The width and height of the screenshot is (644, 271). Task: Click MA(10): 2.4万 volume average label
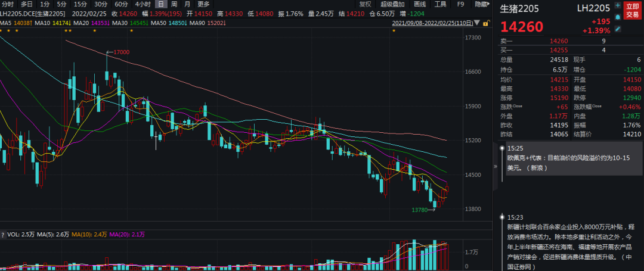89,235
